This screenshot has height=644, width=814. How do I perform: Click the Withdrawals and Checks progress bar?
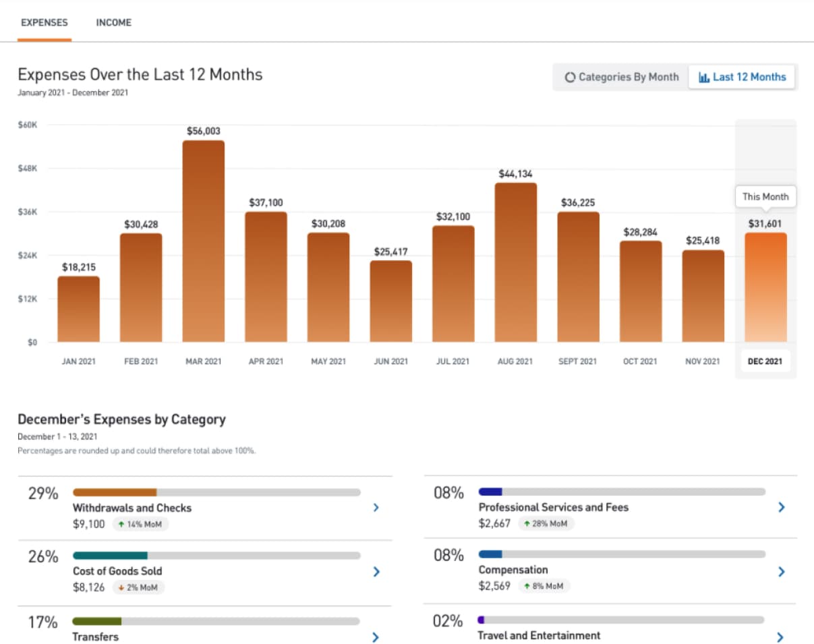click(216, 492)
